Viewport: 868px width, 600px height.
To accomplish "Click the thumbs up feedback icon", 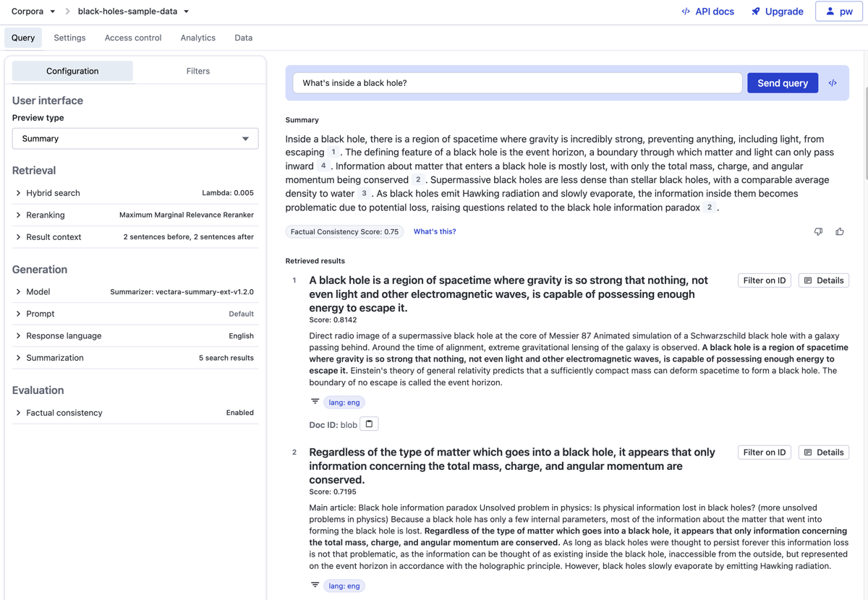I will 840,232.
